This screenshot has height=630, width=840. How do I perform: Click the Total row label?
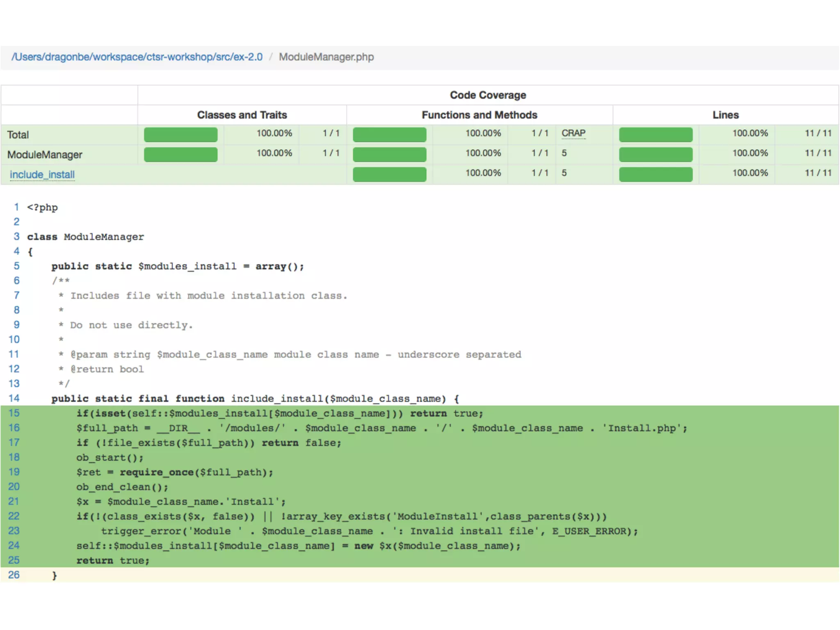(18, 135)
